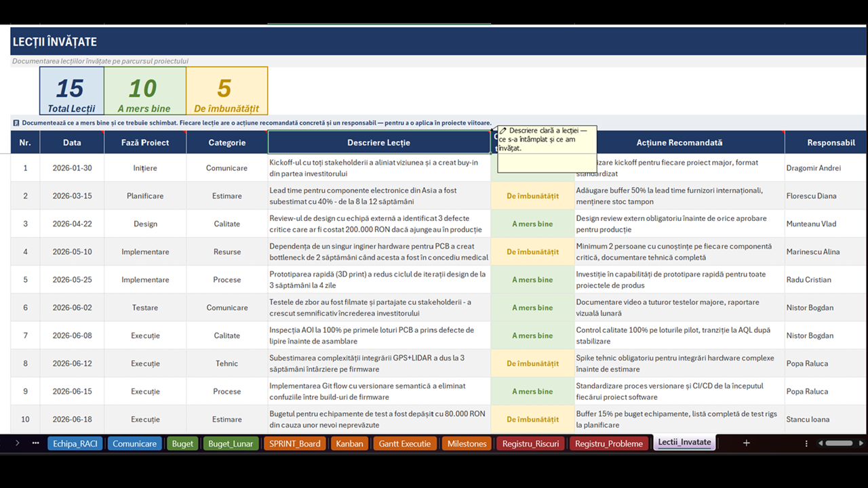Select the lesson cell about Prototiparea rapidă 3D print
Viewport: 868px width, 488px height.
379,279
